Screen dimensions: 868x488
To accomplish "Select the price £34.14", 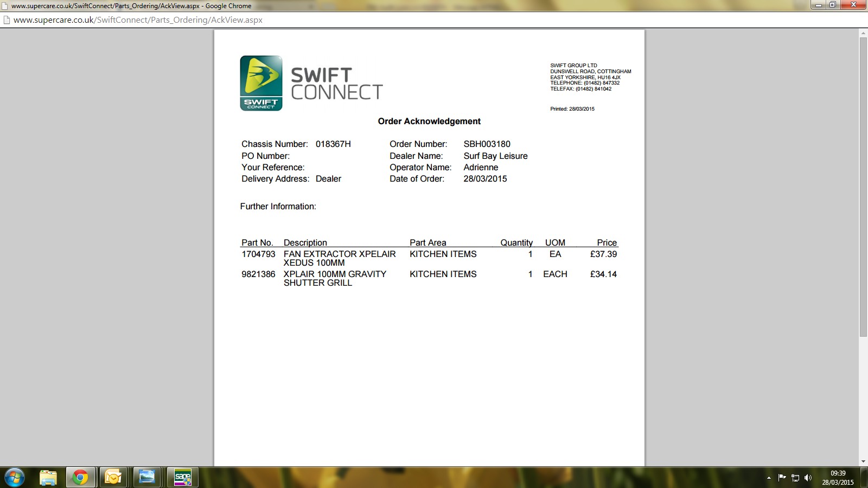I will coord(604,274).
